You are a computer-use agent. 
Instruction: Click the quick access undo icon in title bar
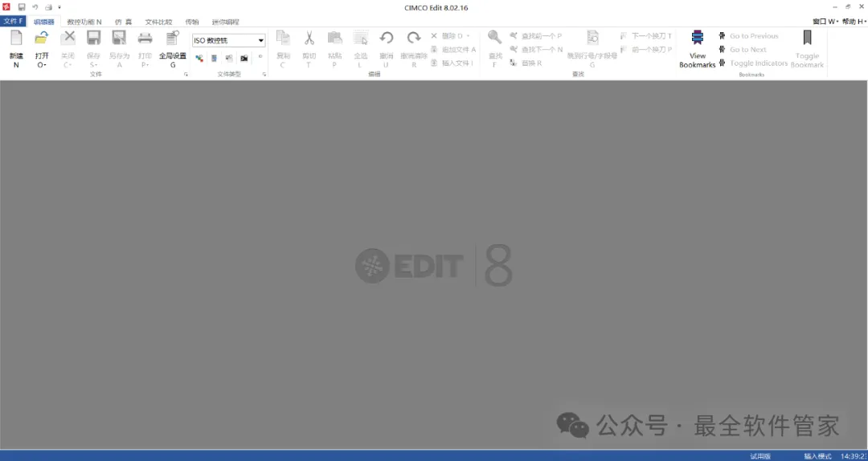(x=35, y=7)
